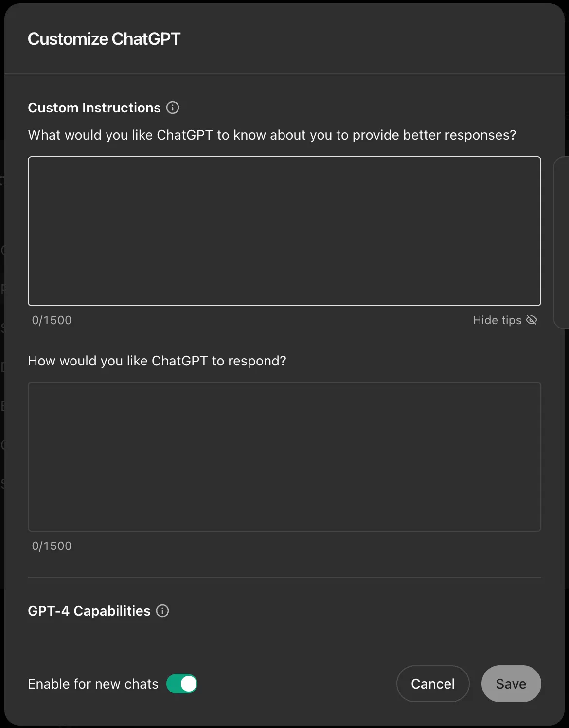This screenshot has height=728, width=569.
Task: Save the custom instructions
Action: point(511,684)
